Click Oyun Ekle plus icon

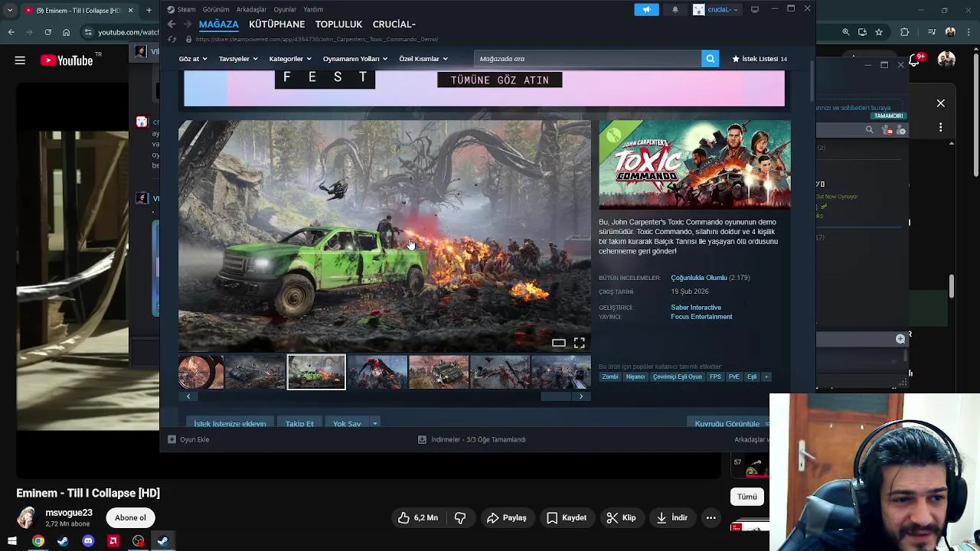pyautogui.click(x=171, y=439)
